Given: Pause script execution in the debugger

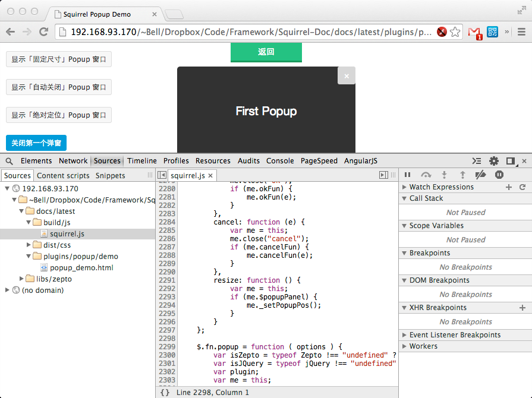Looking at the screenshot, I should [x=407, y=175].
